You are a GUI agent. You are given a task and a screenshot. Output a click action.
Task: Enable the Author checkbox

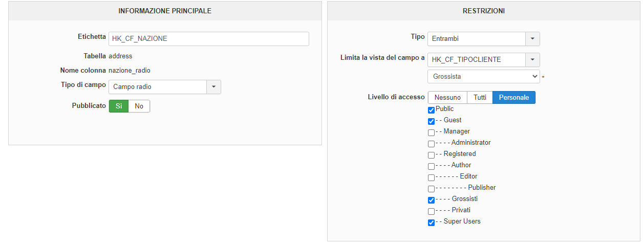click(x=431, y=166)
